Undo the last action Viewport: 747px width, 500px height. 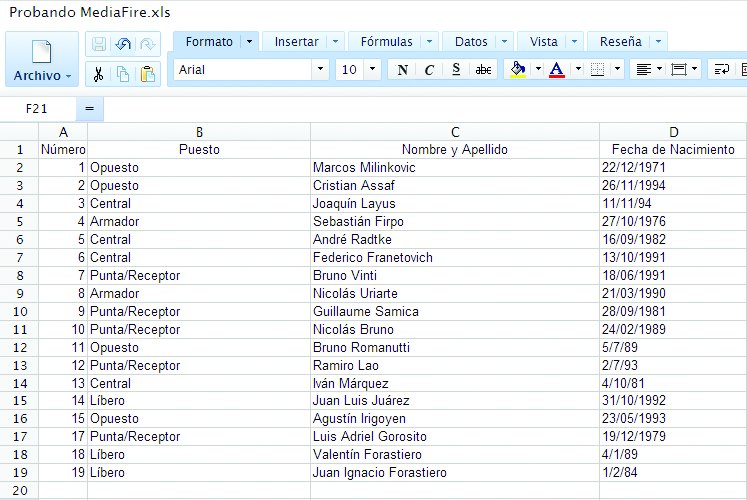123,44
